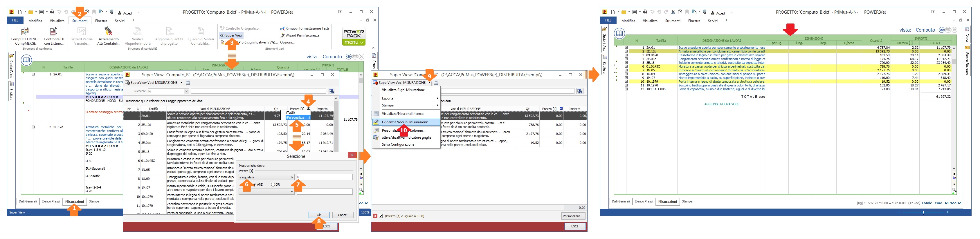
Task: Click the book icon in right window
Action: 619,33
